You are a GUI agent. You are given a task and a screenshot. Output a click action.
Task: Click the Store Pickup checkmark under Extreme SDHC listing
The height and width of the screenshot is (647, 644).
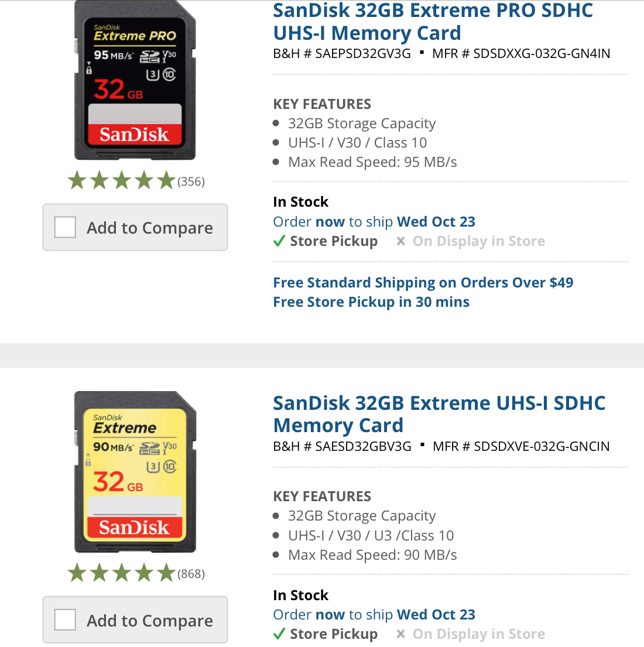279,634
